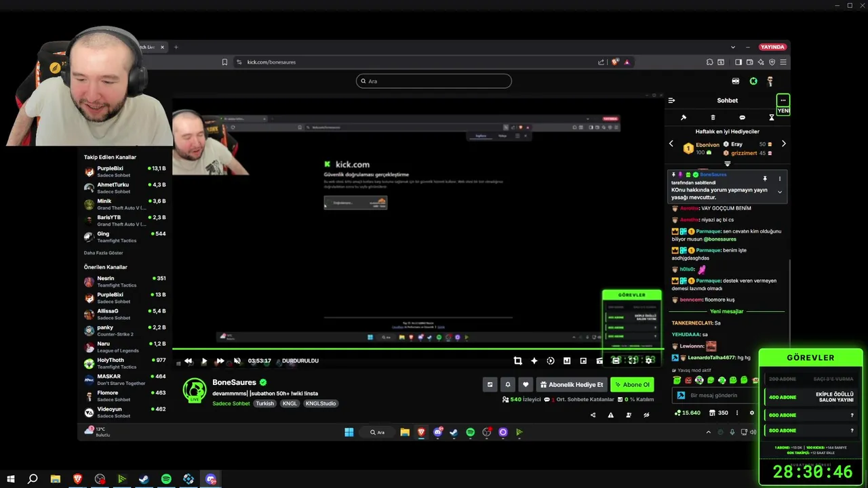Enter fullscreen mode in the player

(633, 361)
